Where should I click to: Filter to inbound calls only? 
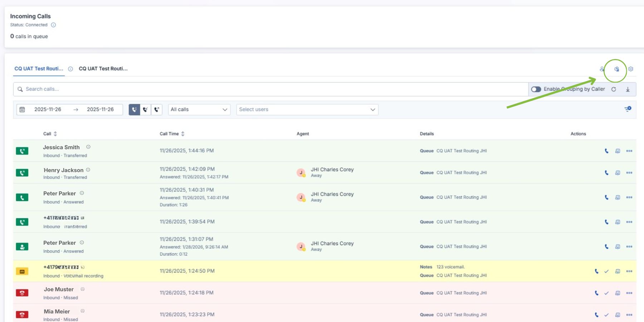coord(145,109)
